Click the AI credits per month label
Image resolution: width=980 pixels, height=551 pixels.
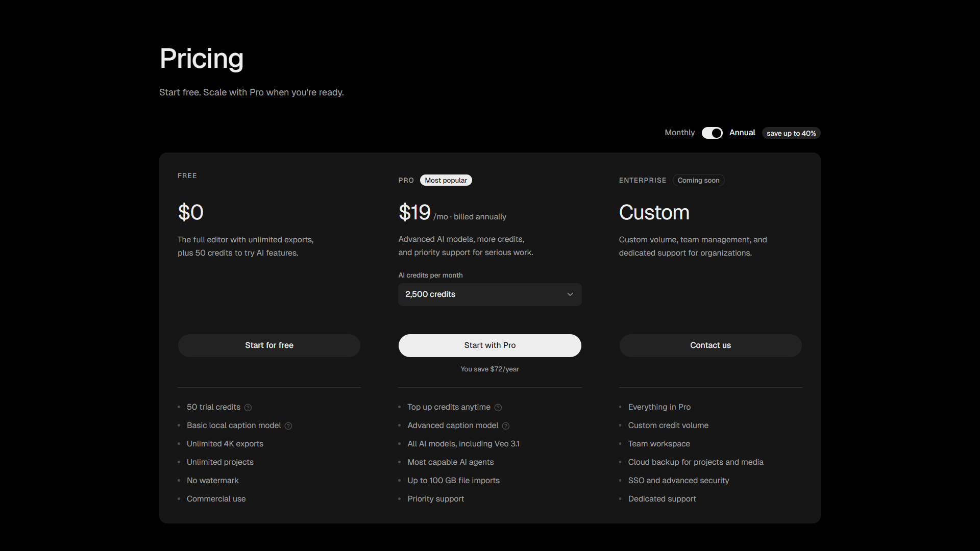[430, 275]
